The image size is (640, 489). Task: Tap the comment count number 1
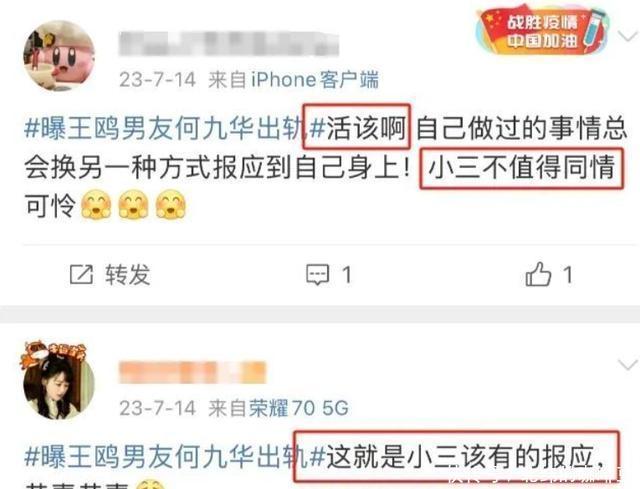point(347,275)
